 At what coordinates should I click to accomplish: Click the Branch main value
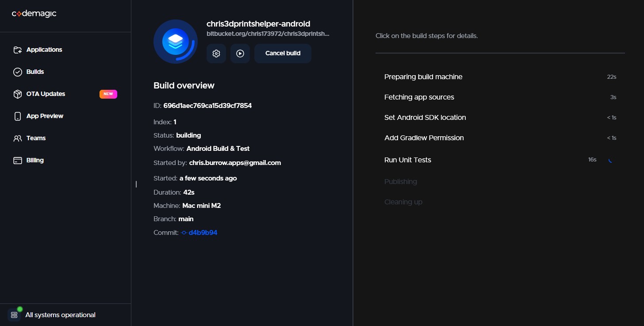coord(186,219)
